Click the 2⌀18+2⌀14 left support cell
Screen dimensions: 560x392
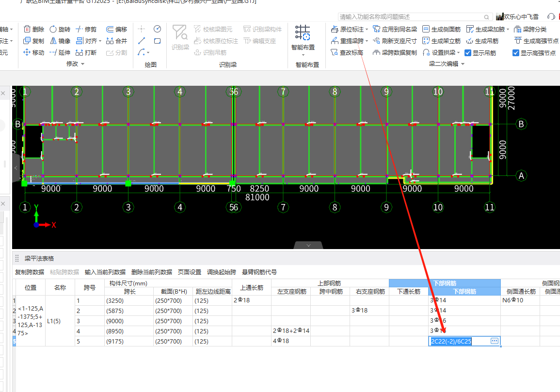(291, 331)
